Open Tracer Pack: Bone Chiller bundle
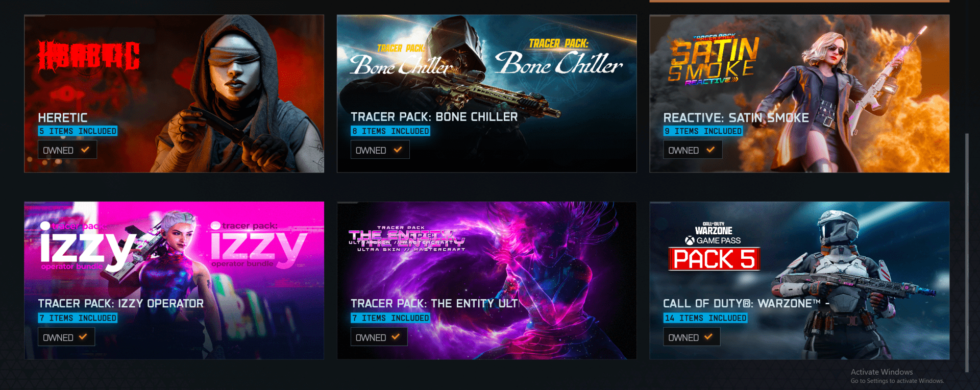 click(x=486, y=93)
